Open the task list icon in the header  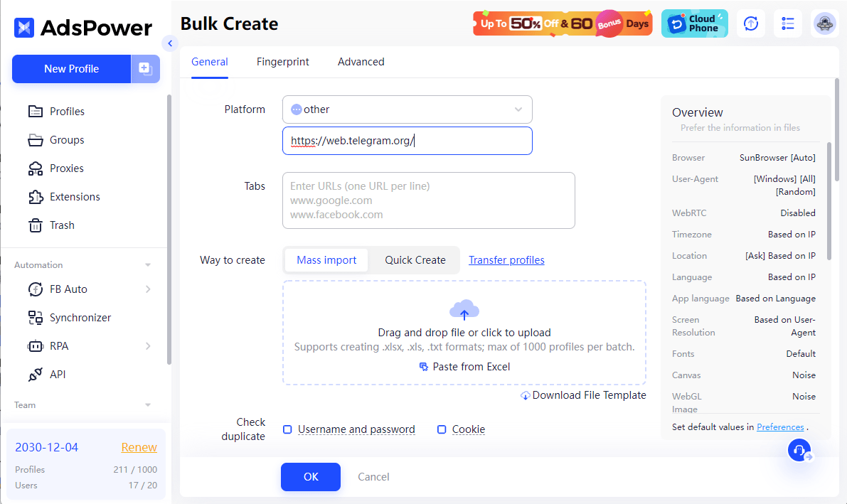click(x=787, y=23)
